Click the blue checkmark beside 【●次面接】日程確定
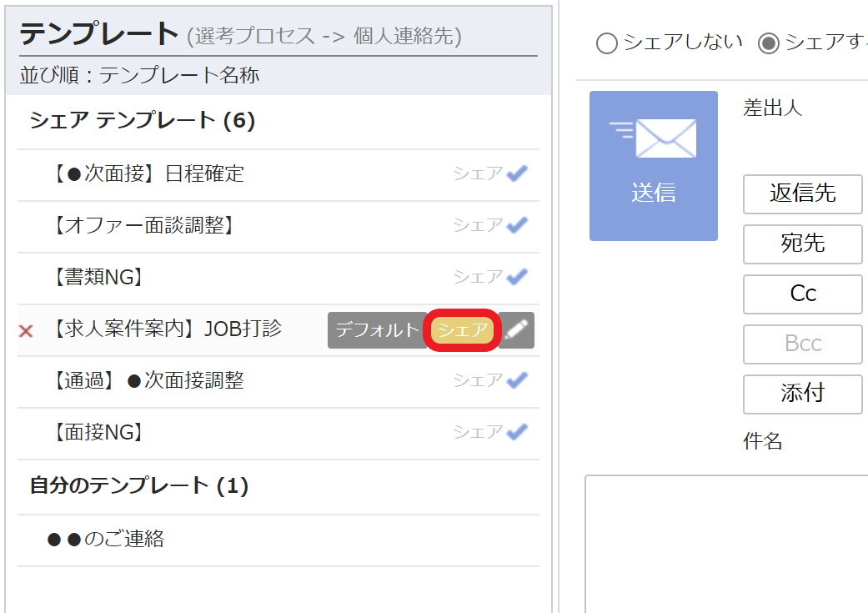The image size is (868, 613). 519,173
